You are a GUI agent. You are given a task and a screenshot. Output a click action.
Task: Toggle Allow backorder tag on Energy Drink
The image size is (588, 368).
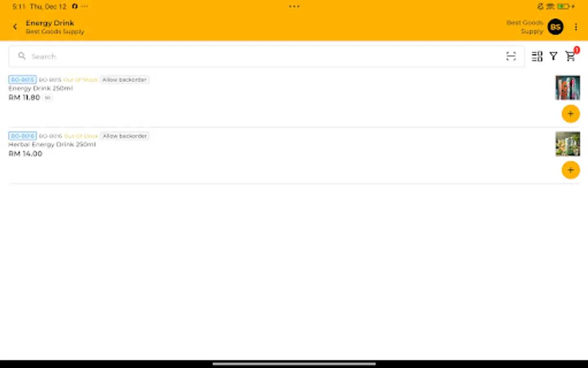click(125, 79)
